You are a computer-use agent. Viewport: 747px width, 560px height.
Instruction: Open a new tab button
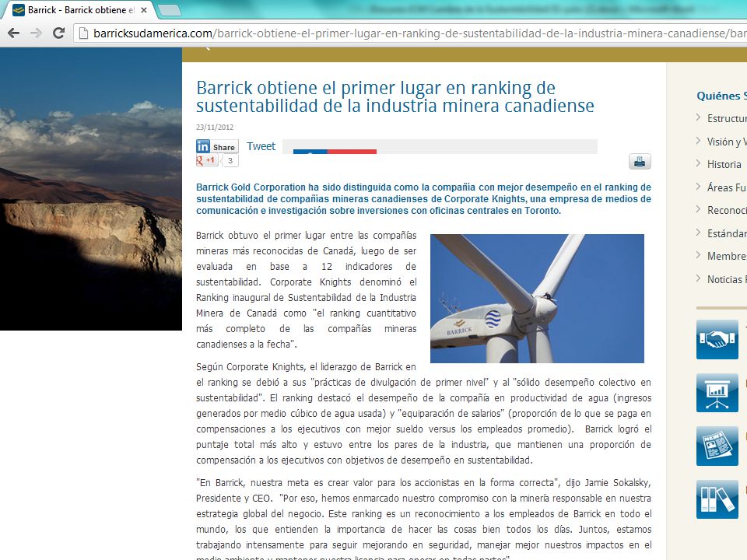(169, 10)
